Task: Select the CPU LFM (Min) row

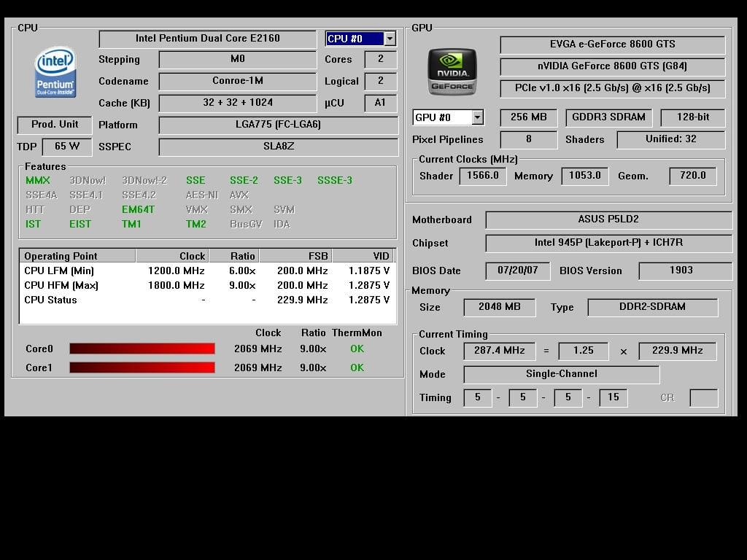Action: 207,271
